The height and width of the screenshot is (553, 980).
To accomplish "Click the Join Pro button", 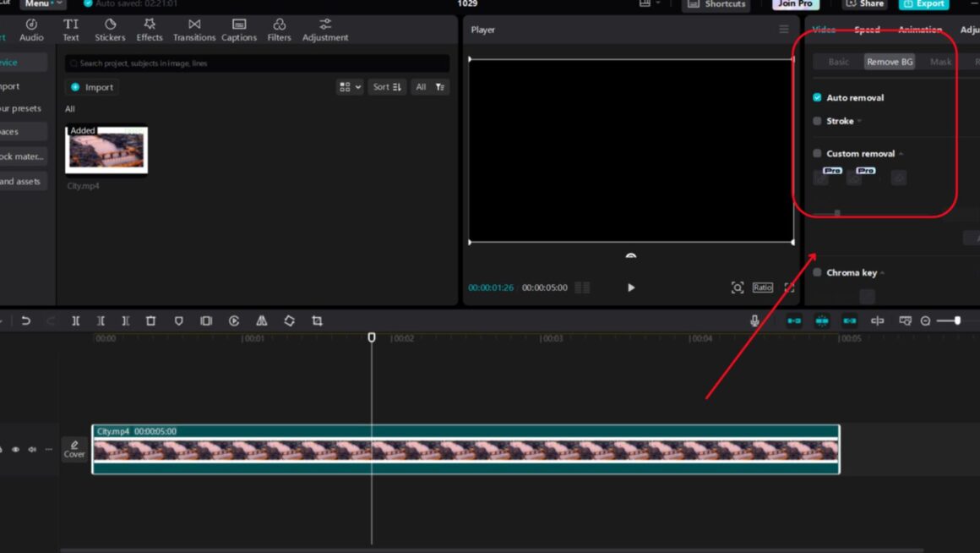I will click(795, 3).
